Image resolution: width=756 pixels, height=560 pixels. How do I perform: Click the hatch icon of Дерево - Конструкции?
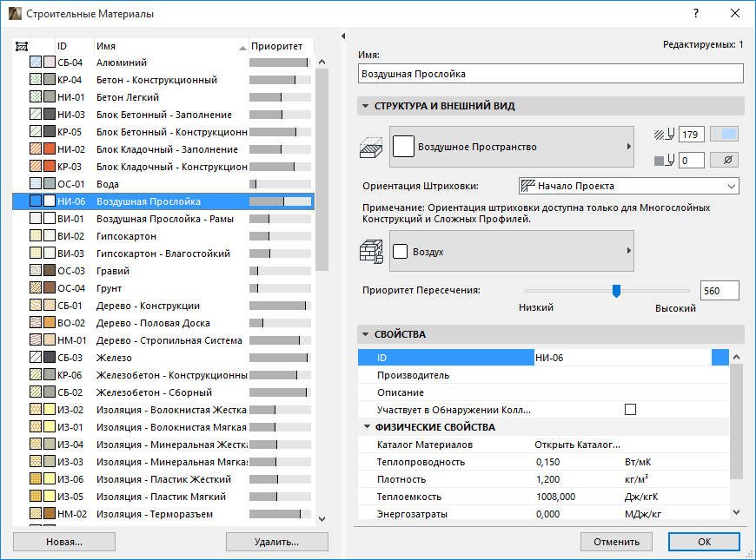pos(36,305)
